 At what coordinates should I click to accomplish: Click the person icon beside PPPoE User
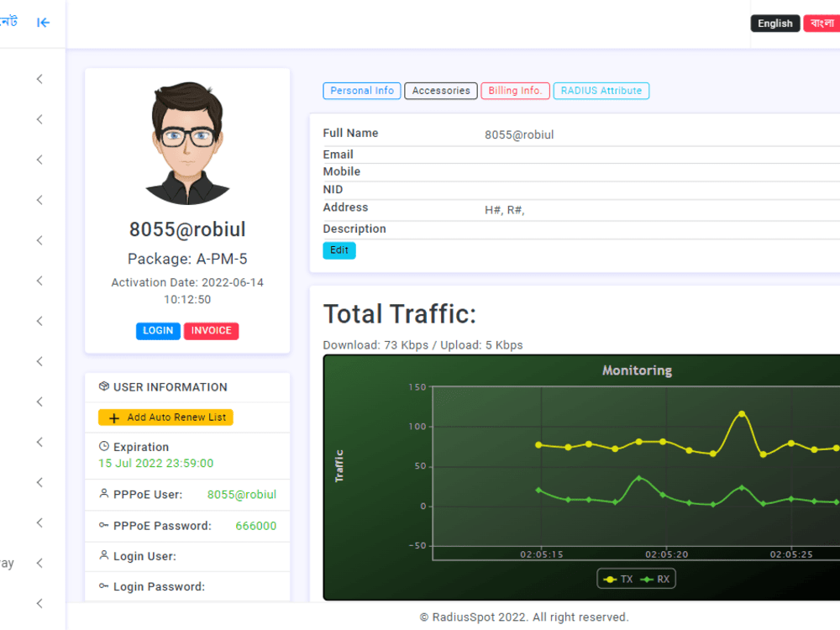tap(104, 493)
